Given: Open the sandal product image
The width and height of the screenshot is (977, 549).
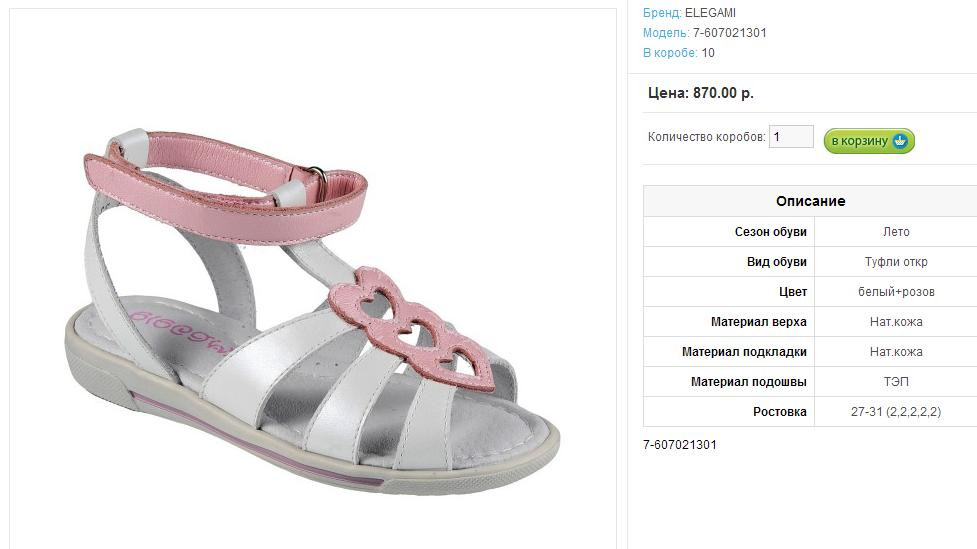Looking at the screenshot, I should pyautogui.click(x=313, y=312).
